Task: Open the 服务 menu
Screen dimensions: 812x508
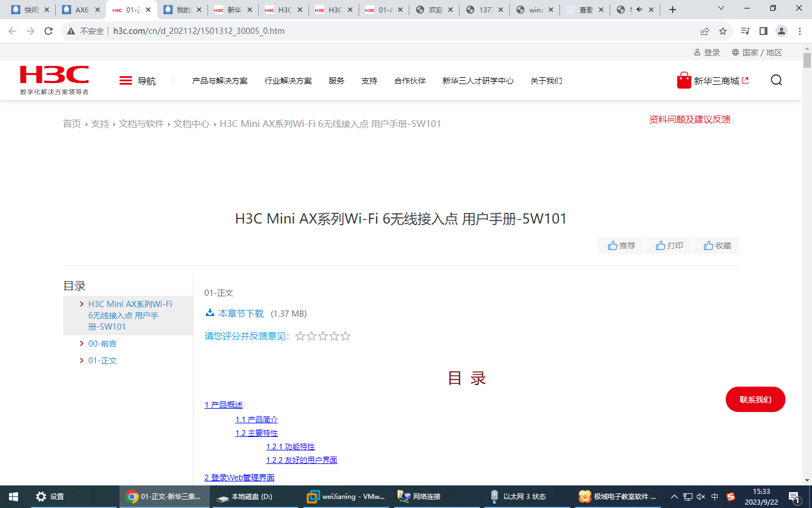Action: pos(337,81)
